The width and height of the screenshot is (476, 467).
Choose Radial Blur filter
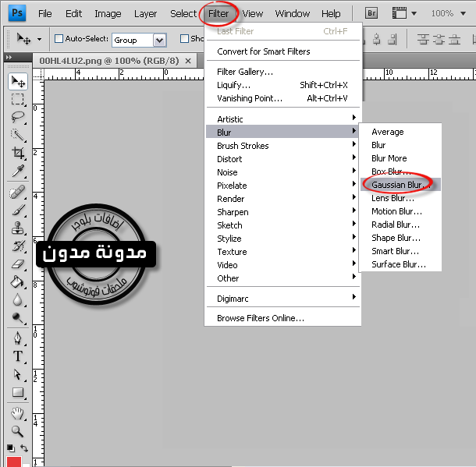pos(400,225)
